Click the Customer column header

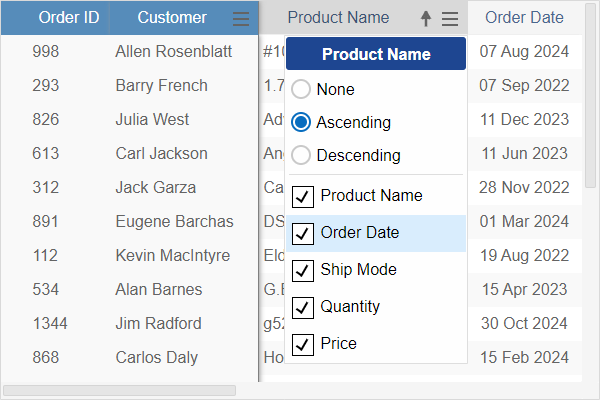pyautogui.click(x=172, y=18)
